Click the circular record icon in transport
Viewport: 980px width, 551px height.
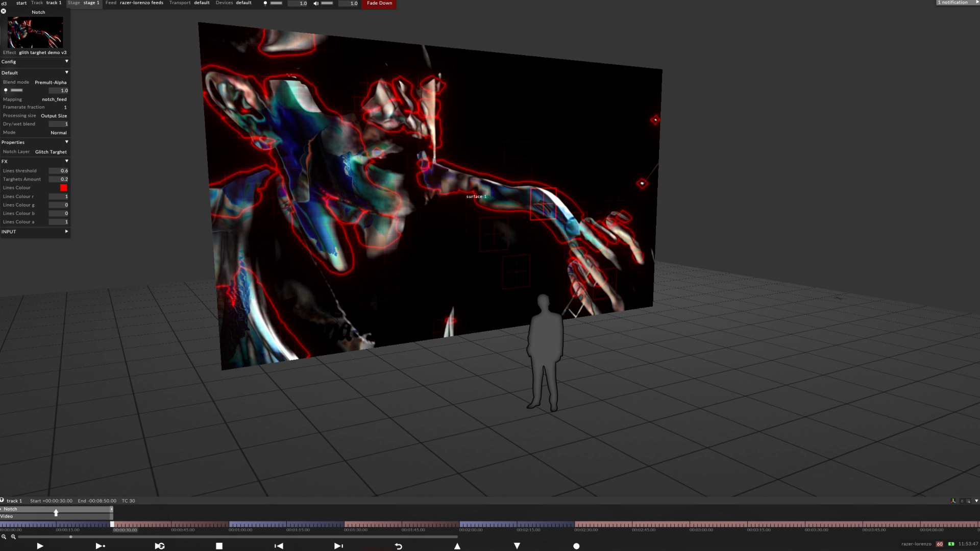point(576,546)
